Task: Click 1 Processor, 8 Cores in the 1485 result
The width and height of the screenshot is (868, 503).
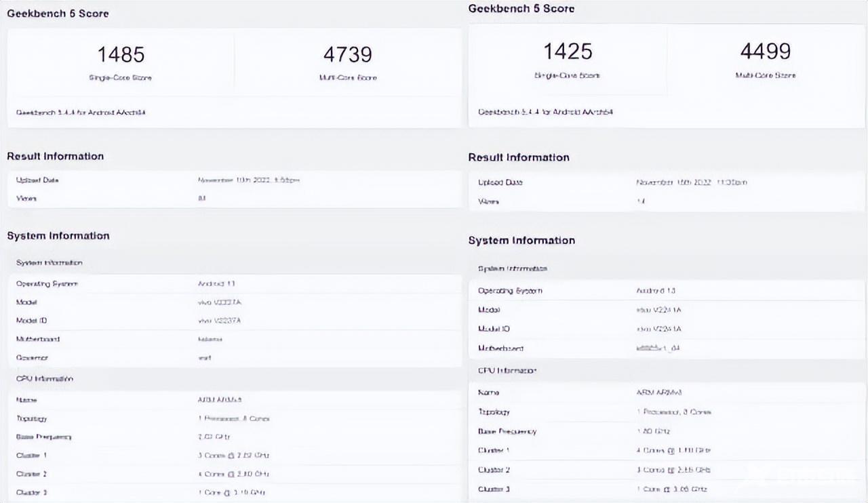Action: click(234, 419)
